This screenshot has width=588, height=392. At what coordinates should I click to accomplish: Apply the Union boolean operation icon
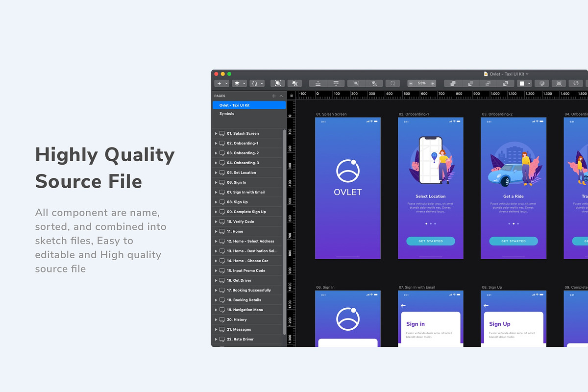(453, 83)
